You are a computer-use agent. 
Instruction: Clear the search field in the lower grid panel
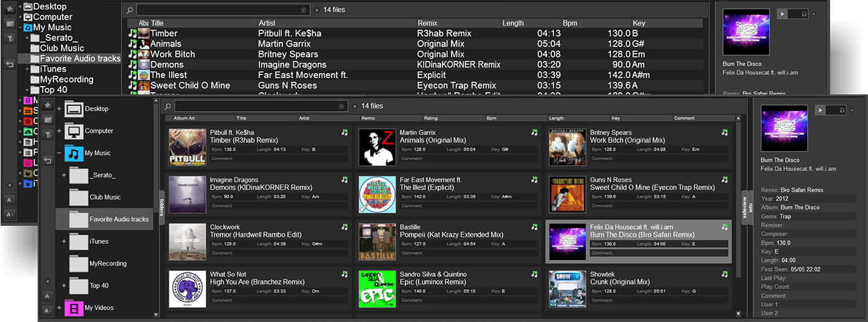[341, 106]
